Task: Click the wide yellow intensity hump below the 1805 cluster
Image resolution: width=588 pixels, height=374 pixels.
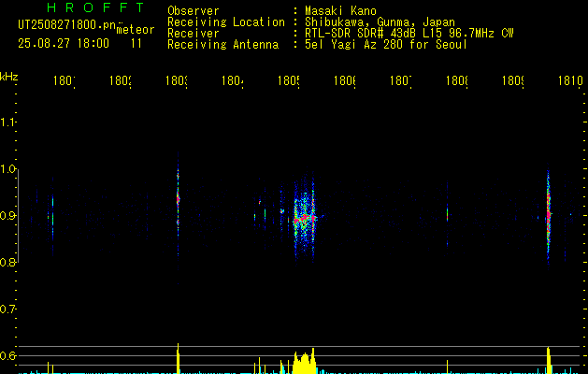Action: coord(304,363)
